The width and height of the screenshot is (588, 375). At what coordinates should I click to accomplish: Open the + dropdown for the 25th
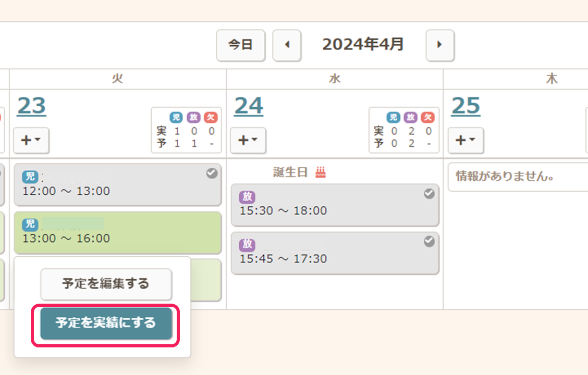click(x=465, y=140)
